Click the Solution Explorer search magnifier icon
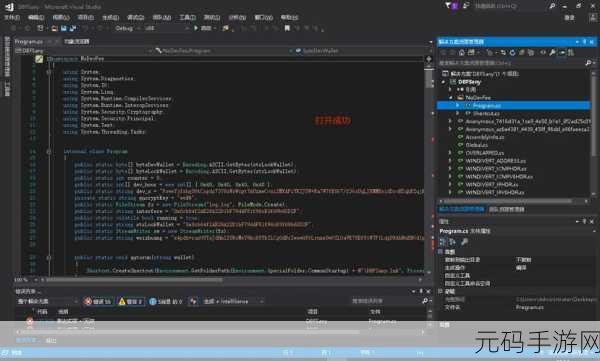Viewport: 600px width, 361px height. click(589, 63)
